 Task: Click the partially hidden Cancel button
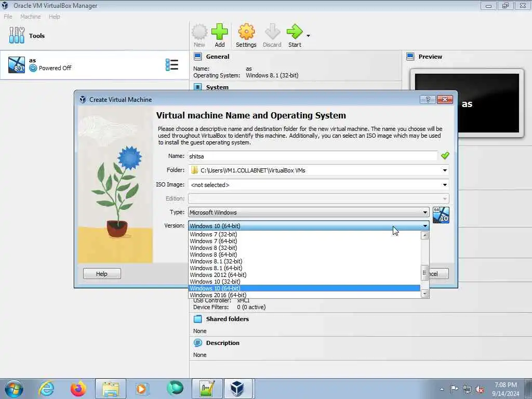[439, 273]
